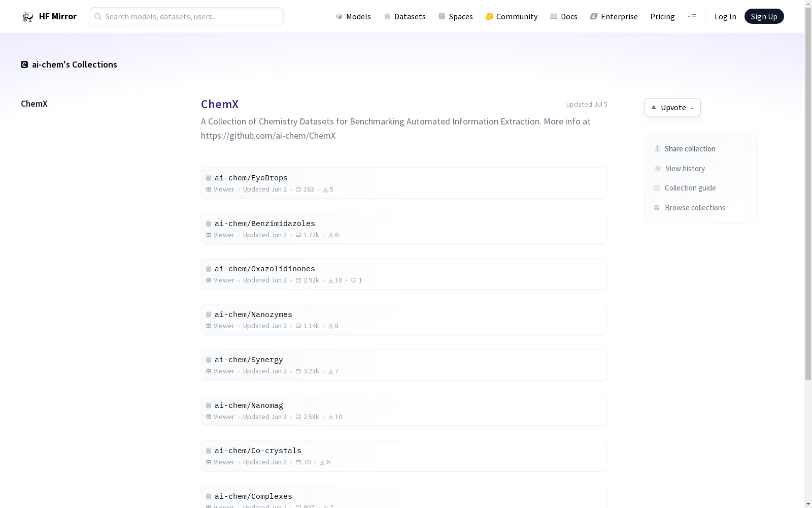
Task: Click the Share collection icon
Action: pos(657,149)
